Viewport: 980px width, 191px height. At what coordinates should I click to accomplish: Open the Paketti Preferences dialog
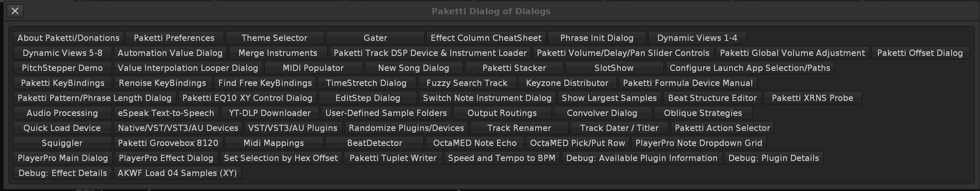point(174,38)
